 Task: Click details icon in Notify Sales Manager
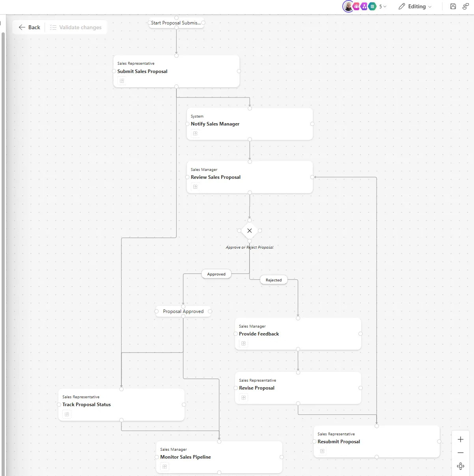[195, 133]
